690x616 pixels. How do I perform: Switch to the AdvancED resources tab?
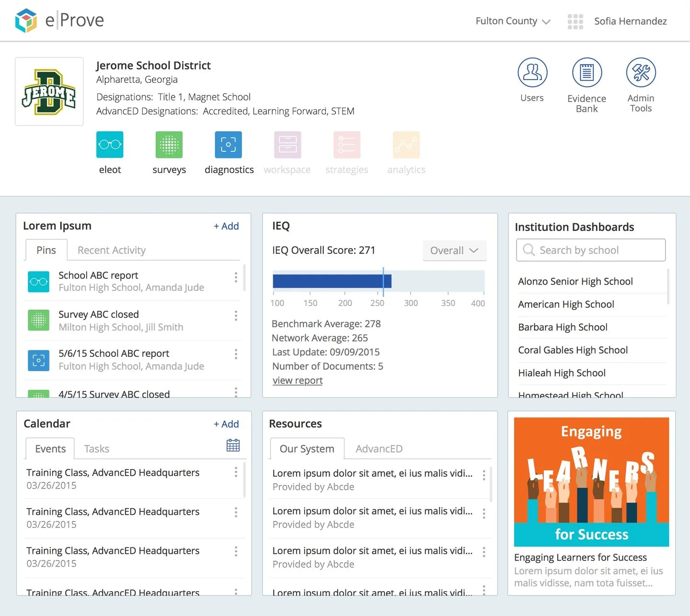pos(379,448)
